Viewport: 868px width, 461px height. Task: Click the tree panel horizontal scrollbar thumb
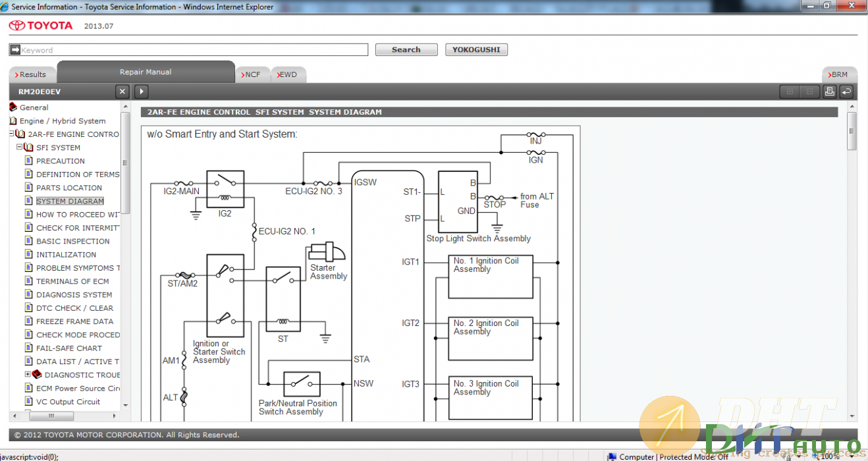pyautogui.click(x=51, y=416)
